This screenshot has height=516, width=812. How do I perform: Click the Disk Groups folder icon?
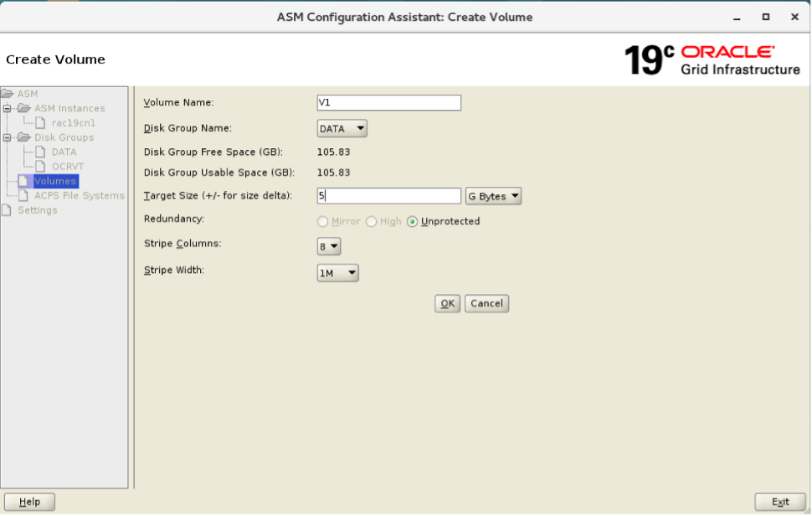[24, 137]
